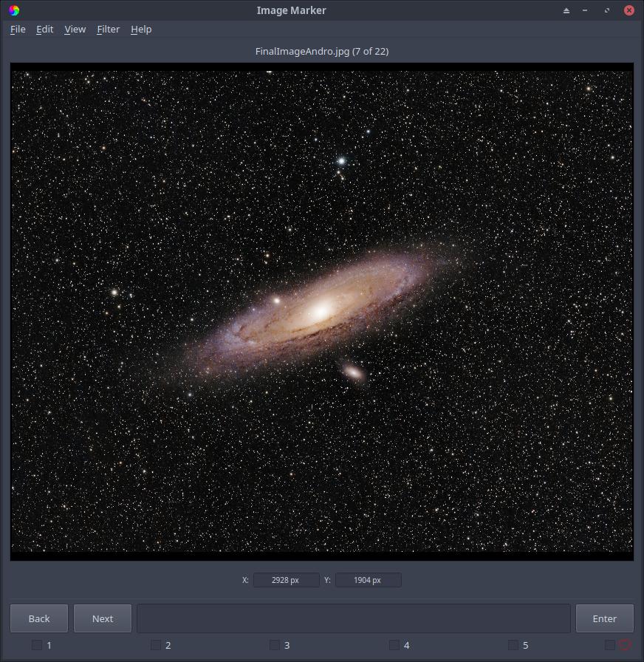Enable category checkbox 2
The height and width of the screenshot is (662, 644).
click(x=156, y=645)
